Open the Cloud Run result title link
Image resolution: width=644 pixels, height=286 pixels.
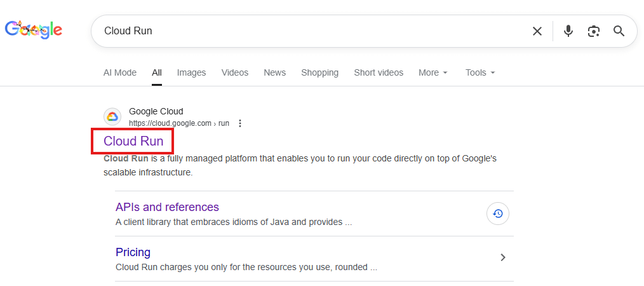point(133,141)
